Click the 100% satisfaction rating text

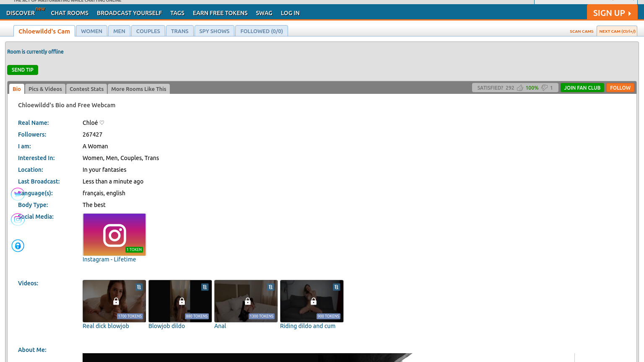tap(532, 88)
